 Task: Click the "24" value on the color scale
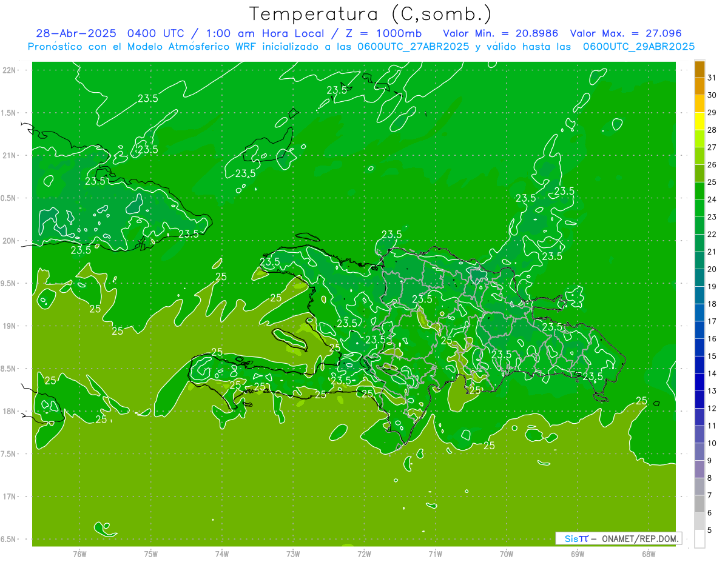(x=712, y=199)
